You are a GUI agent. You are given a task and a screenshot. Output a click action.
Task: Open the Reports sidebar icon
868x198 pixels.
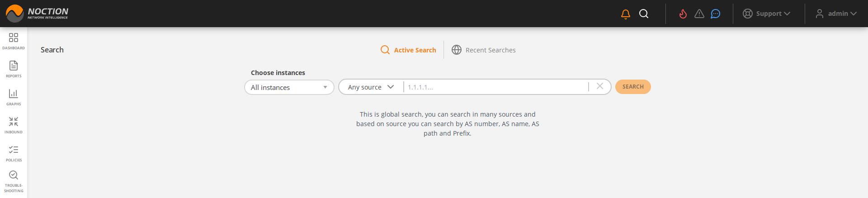[14, 69]
